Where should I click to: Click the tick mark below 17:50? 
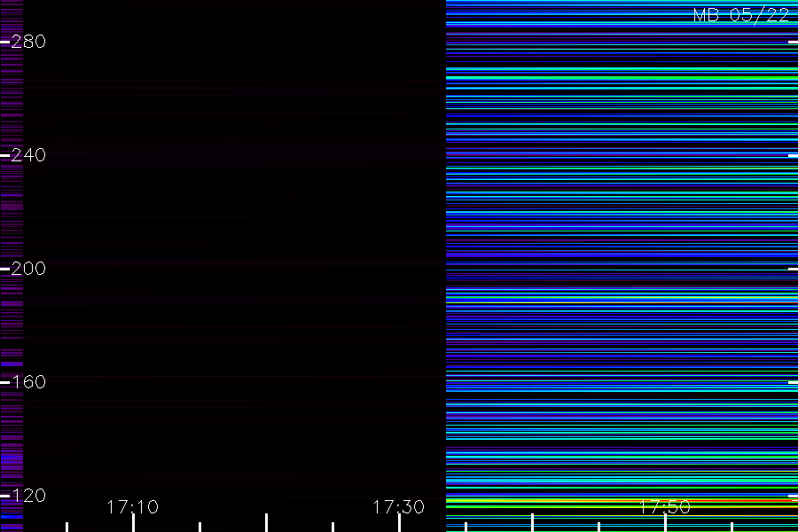pos(665,523)
